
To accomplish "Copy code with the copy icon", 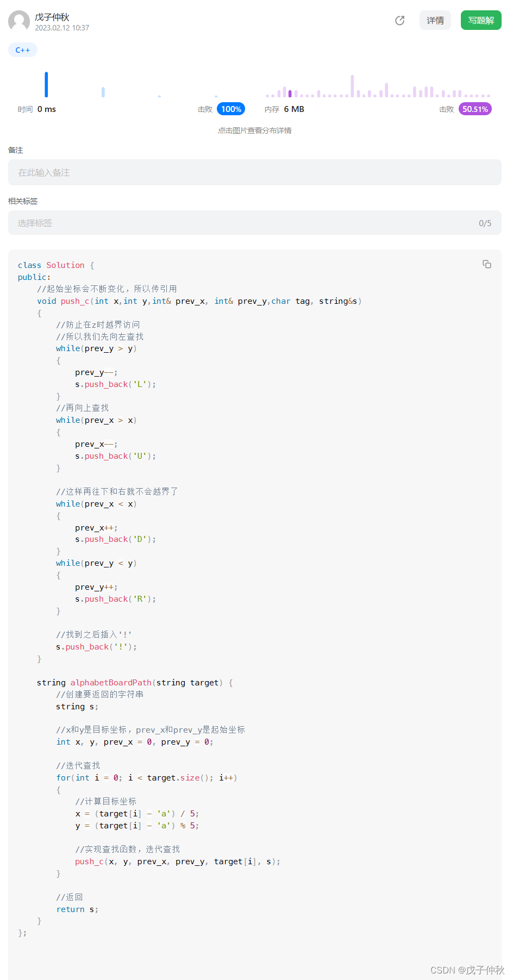I will pyautogui.click(x=487, y=264).
